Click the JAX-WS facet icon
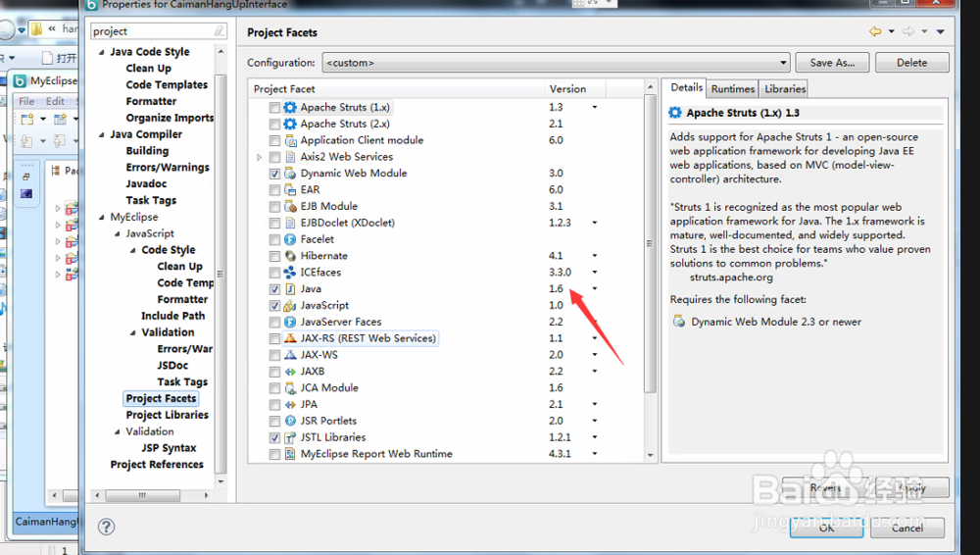The image size is (980, 555). click(x=290, y=355)
